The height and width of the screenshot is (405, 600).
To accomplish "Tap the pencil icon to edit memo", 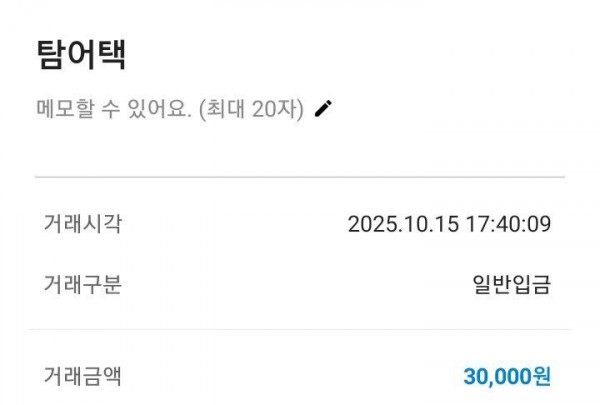I will coord(322,109).
